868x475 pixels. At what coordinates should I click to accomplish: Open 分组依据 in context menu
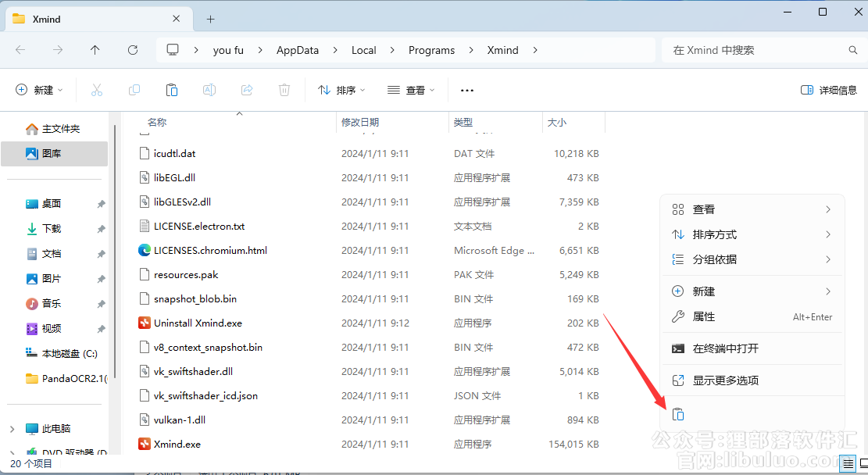[752, 259]
